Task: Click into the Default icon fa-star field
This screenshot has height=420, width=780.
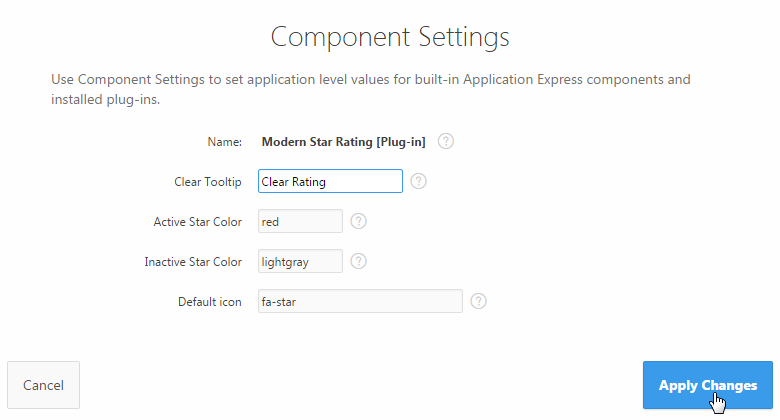Action: [x=360, y=301]
